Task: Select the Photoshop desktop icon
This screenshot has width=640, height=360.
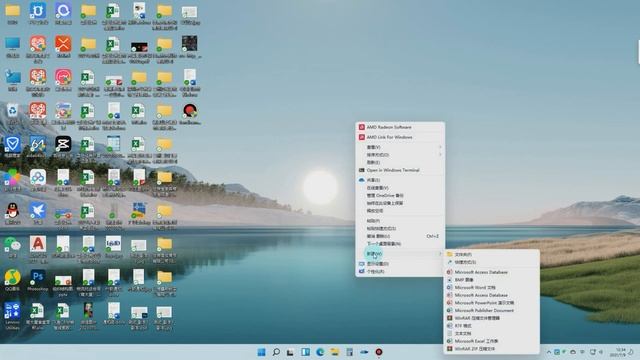Action: tap(38, 280)
